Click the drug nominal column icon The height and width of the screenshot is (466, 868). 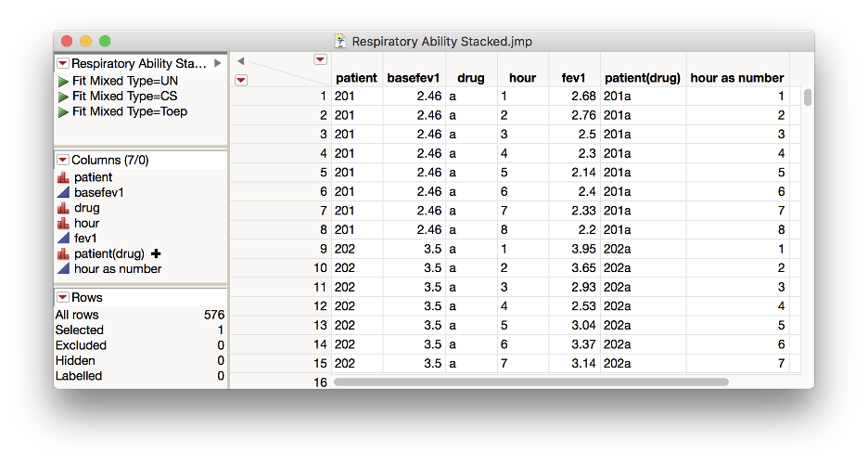point(63,208)
